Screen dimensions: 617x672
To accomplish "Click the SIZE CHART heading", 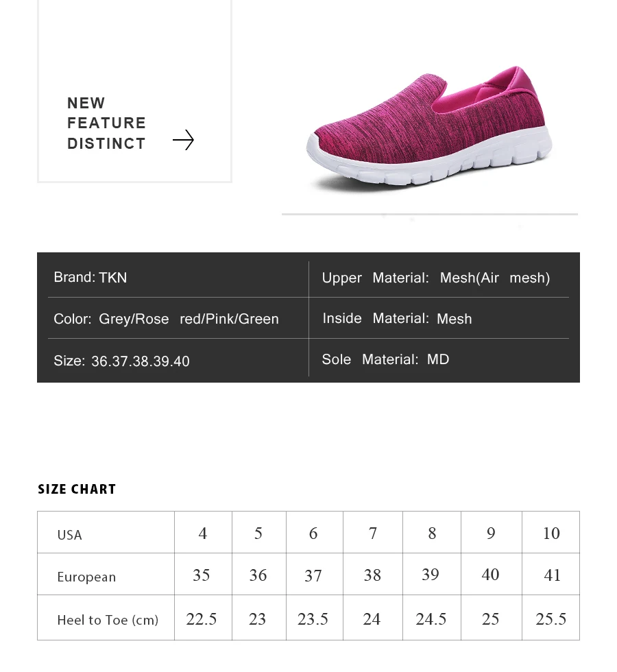I will click(x=77, y=489).
